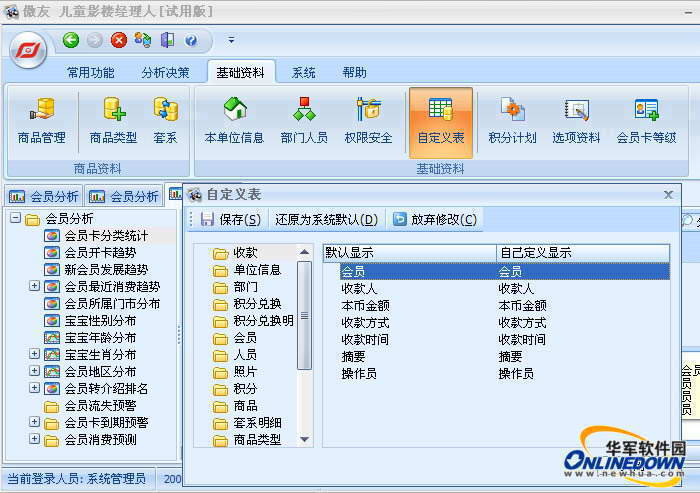This screenshot has height=493, width=700.
Task: Select the 操作员 row in 默认显示 column
Action: point(359,373)
